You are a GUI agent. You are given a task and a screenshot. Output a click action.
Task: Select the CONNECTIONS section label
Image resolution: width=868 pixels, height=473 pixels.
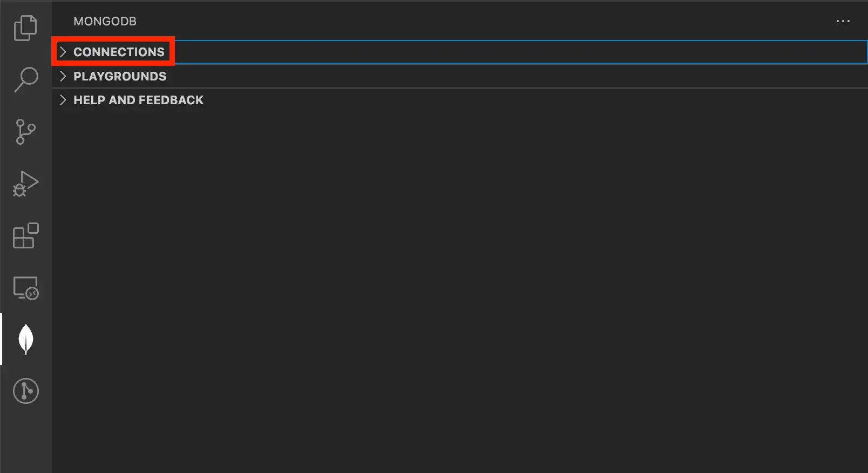click(x=119, y=52)
